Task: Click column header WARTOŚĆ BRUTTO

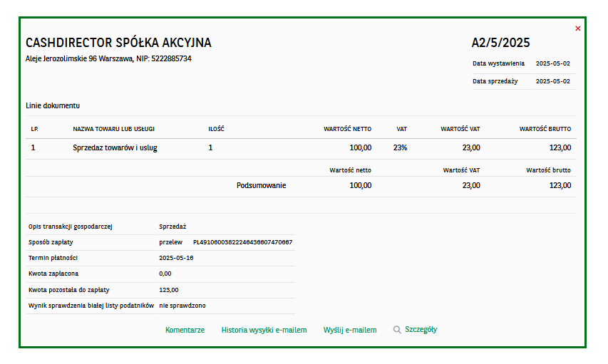Action: (x=545, y=129)
